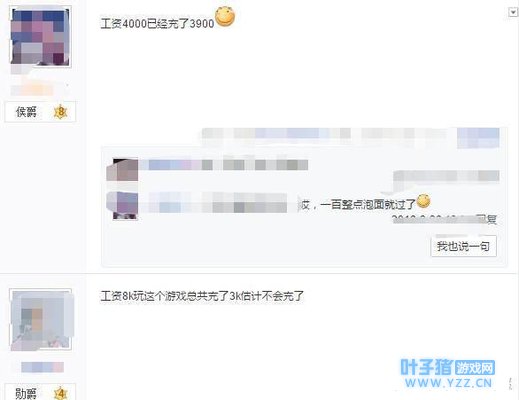Click the post text 工资4000已经充了3900
The height and width of the screenshot is (400, 519).
(x=157, y=24)
